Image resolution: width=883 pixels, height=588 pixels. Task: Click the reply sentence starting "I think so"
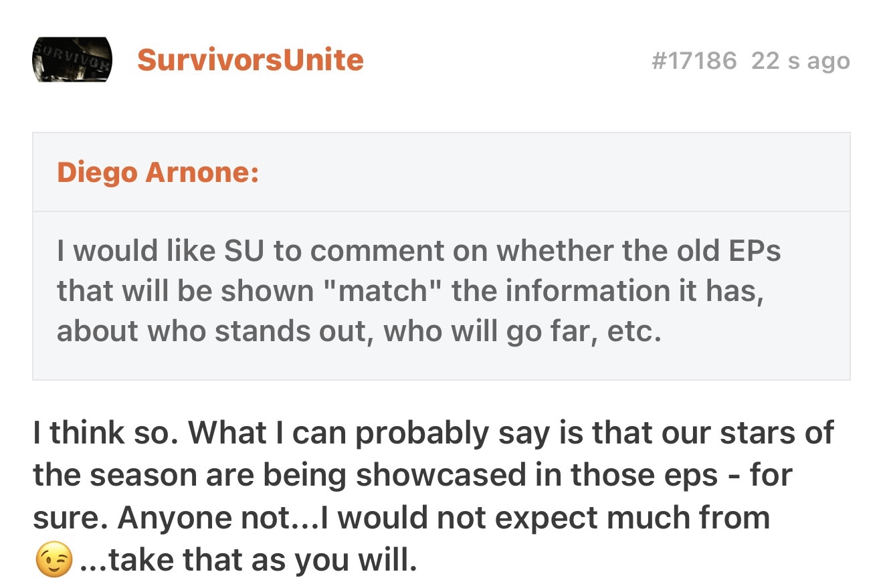pos(107,433)
